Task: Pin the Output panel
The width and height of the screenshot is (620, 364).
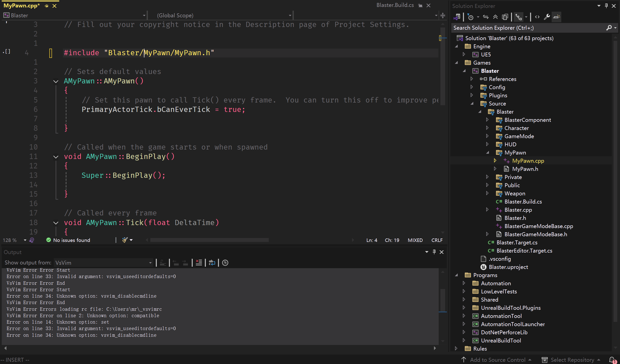Action: tap(434, 252)
